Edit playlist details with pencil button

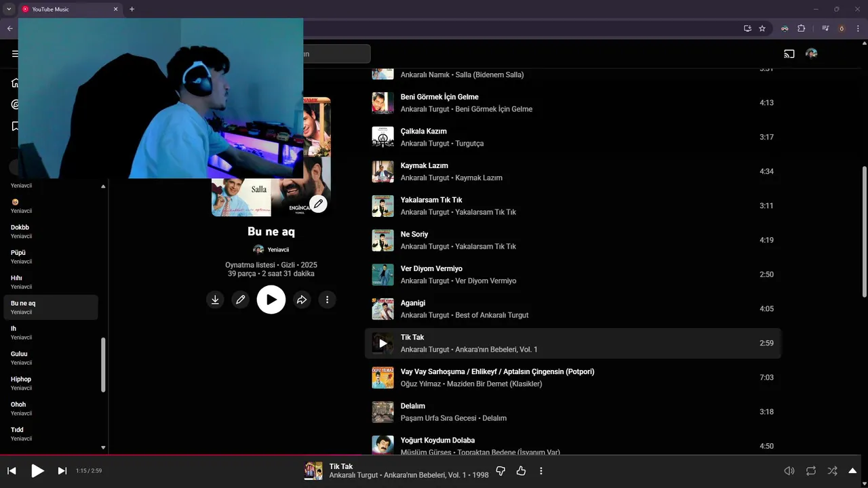coord(240,300)
